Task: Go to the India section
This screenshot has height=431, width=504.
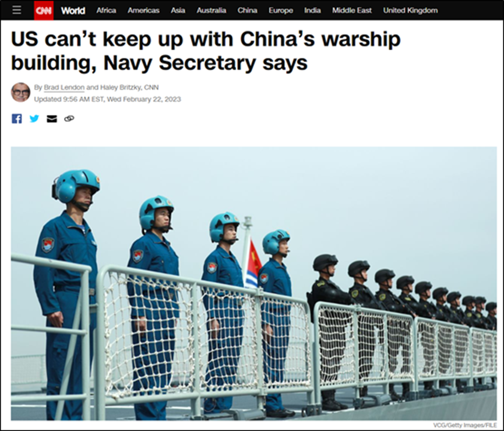Action: (312, 10)
